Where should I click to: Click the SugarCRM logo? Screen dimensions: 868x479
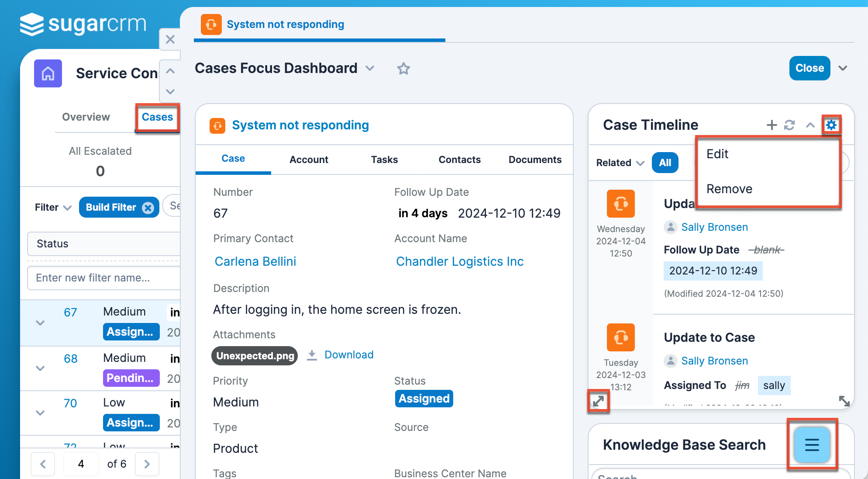tap(83, 24)
